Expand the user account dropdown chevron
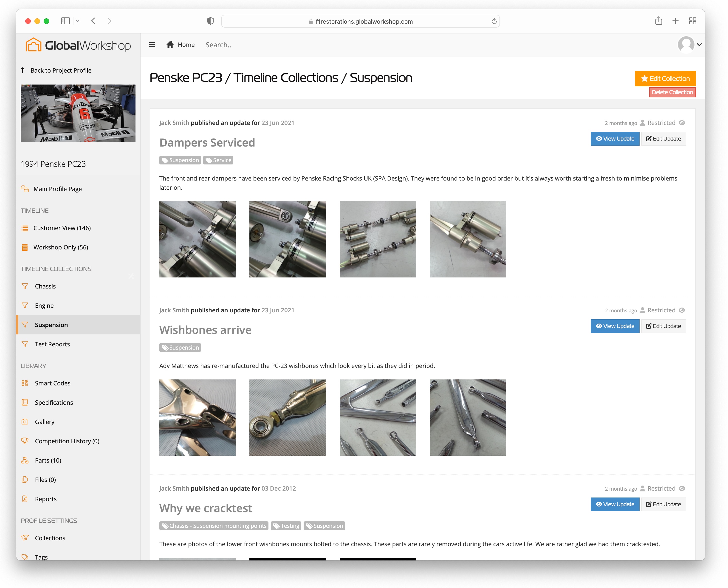Viewport: 728px width, 588px height. (x=699, y=45)
